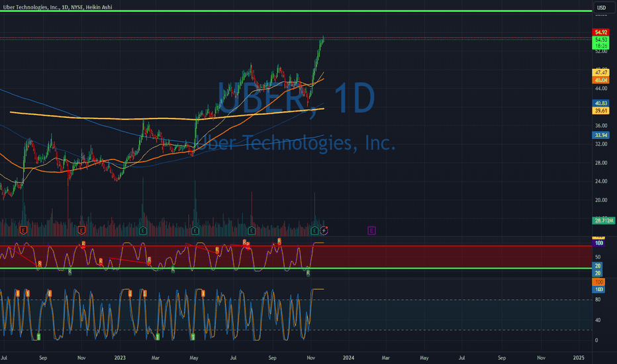Select the blue 40.83 moving average label
Viewport: 617px width, 364px height.
(x=600, y=103)
